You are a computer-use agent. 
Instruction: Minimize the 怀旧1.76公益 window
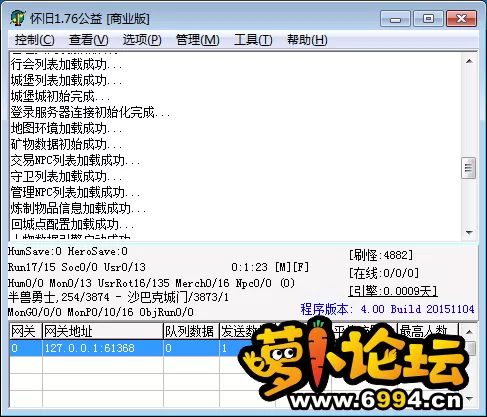pos(395,18)
